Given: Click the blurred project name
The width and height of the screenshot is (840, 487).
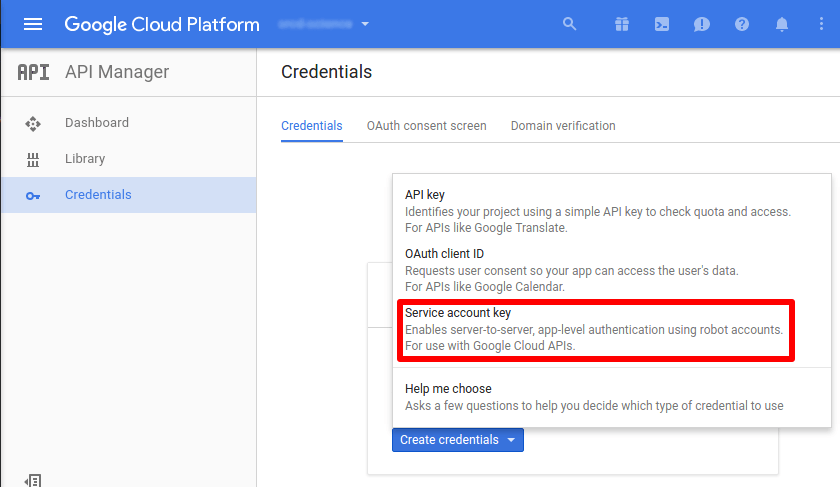Looking at the screenshot, I should click(x=315, y=24).
